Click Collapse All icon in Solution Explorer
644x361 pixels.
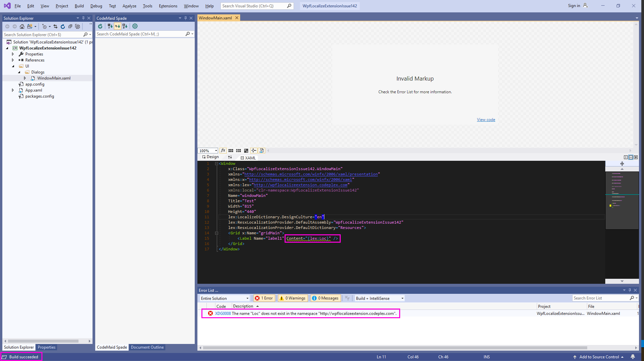click(x=70, y=26)
